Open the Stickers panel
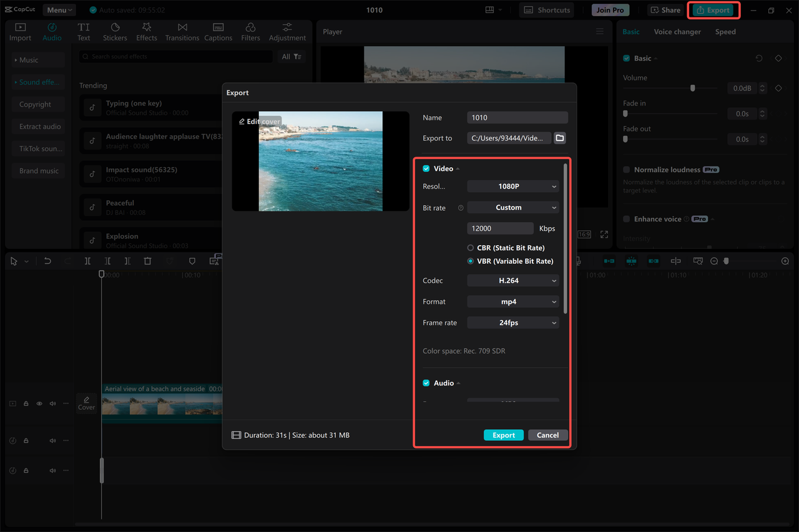 115,31
